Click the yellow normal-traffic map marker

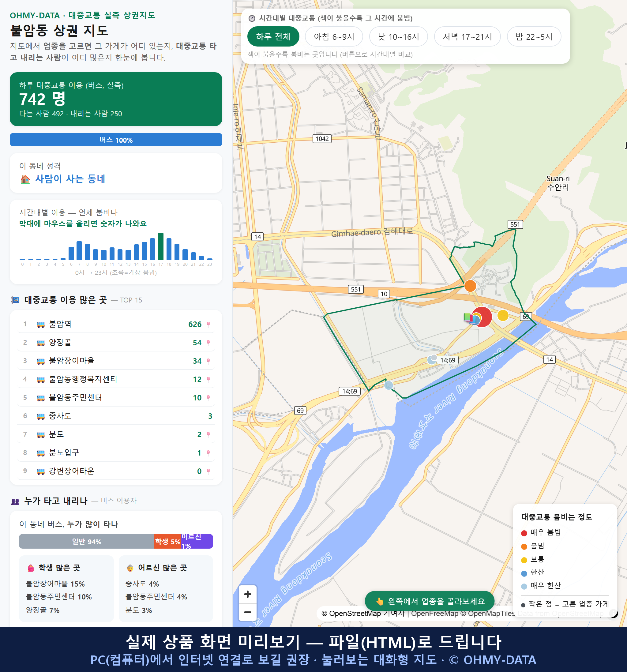(x=503, y=315)
